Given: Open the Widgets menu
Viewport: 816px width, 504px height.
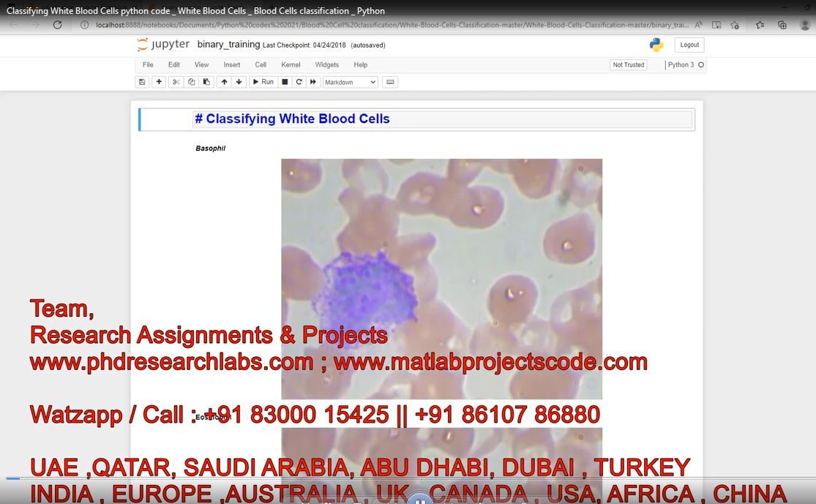Looking at the screenshot, I should tap(327, 64).
